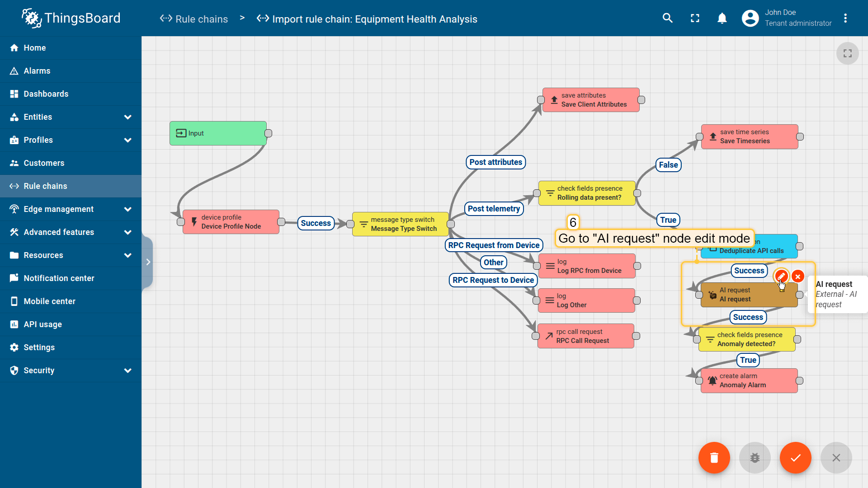Click the False connection label
This screenshot has width=868, height=488.
(668, 165)
